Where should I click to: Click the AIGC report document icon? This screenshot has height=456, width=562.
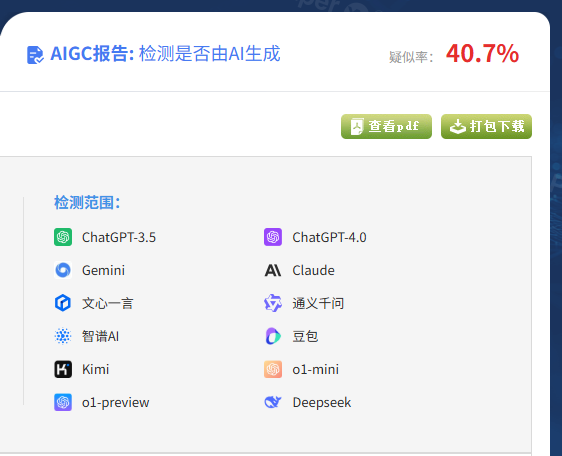point(35,55)
